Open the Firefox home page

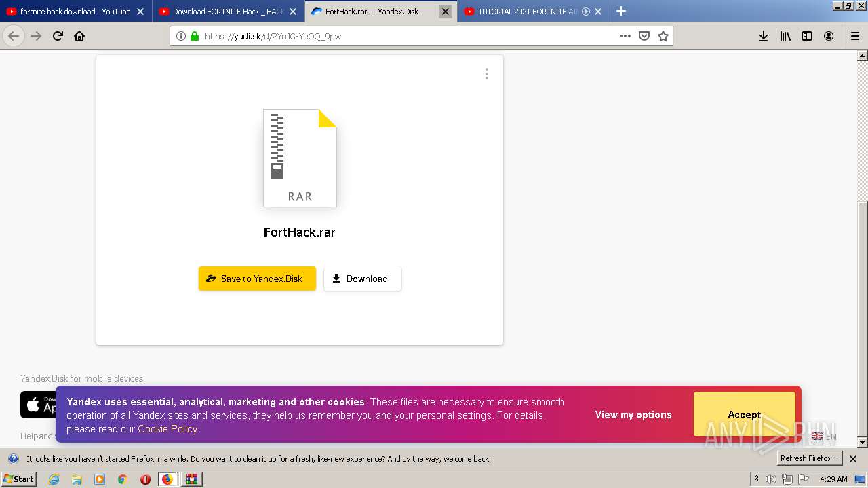point(79,36)
